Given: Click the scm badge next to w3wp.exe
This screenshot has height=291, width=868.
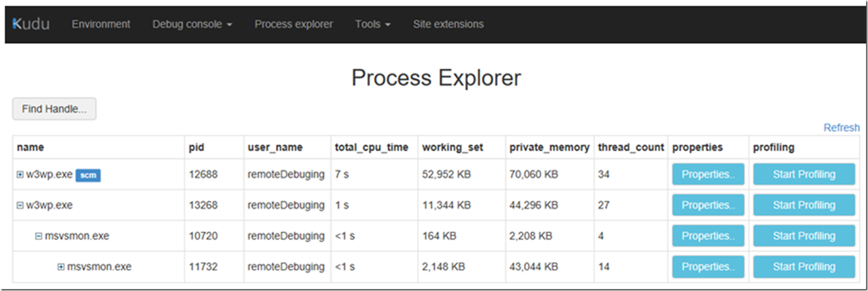Looking at the screenshot, I should pyautogui.click(x=88, y=175).
